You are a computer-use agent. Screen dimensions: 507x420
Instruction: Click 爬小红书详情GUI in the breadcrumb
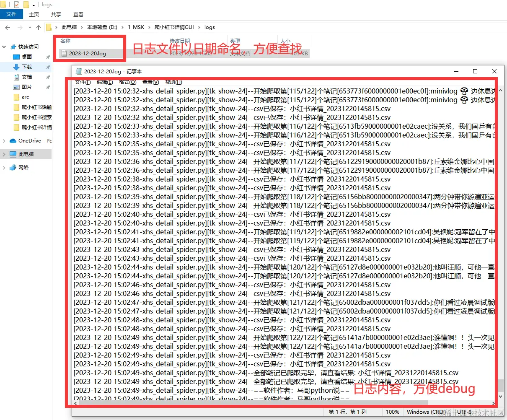(174, 27)
